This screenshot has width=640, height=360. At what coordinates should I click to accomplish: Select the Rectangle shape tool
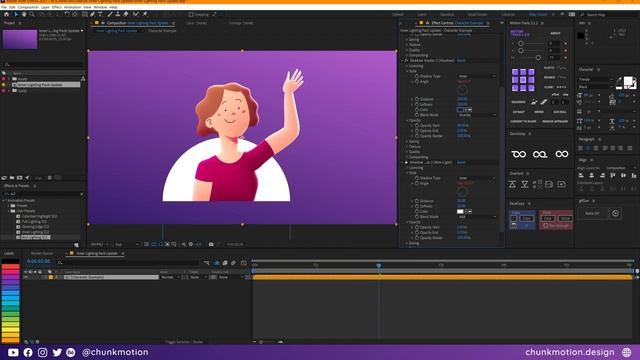84,14
